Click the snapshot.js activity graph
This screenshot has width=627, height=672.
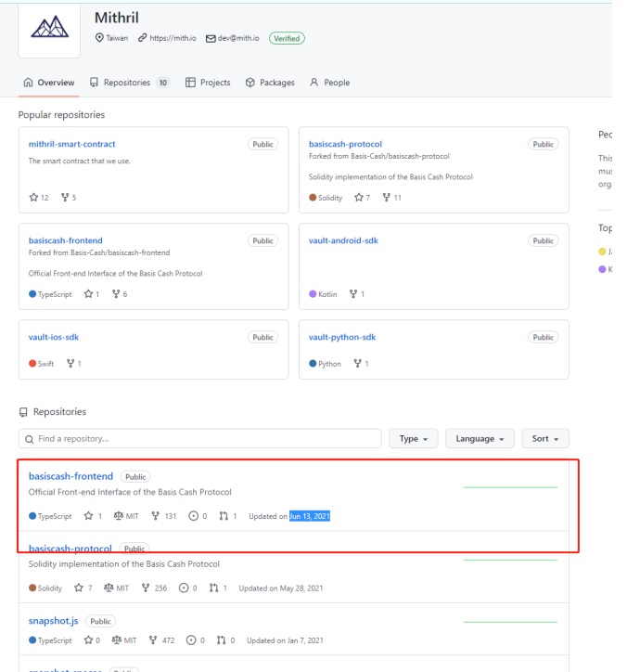point(510,621)
